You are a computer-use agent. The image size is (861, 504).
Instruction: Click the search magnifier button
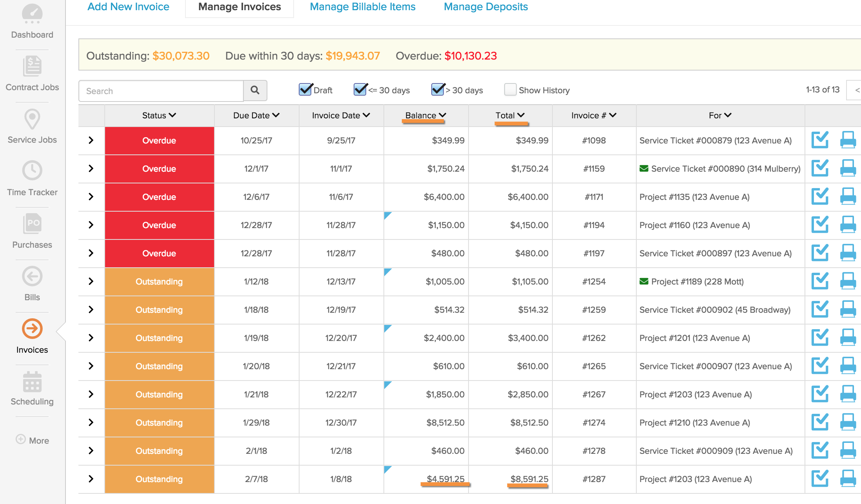(x=255, y=91)
